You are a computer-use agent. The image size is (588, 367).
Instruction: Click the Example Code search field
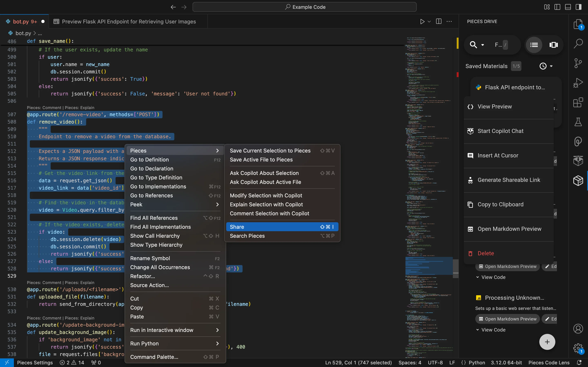click(x=304, y=7)
